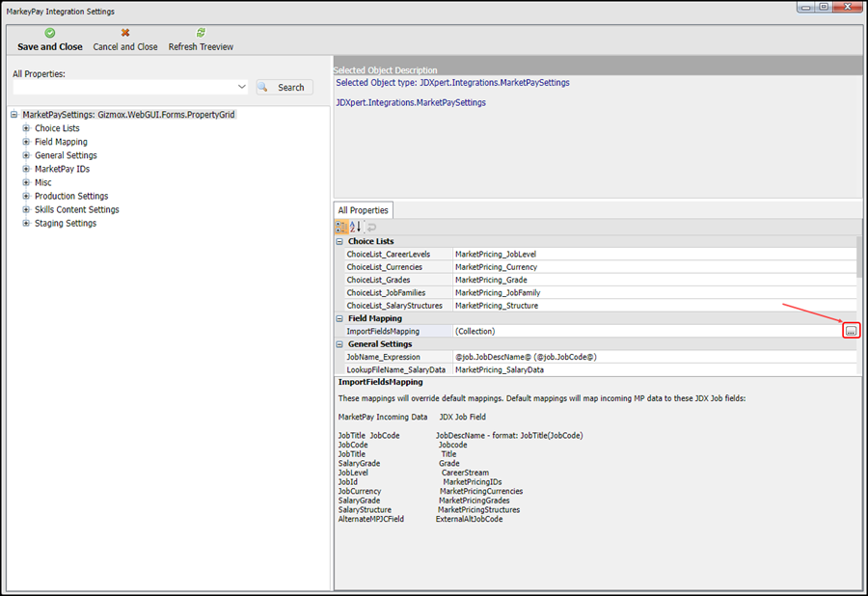
Task: Edit the MarketPricing_Grade value cell
Action: [655, 280]
